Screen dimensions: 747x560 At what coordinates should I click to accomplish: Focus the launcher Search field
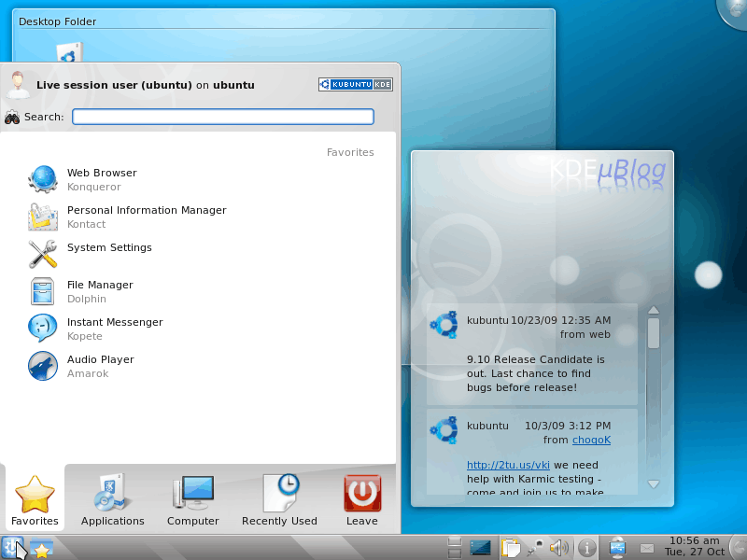[223, 117]
